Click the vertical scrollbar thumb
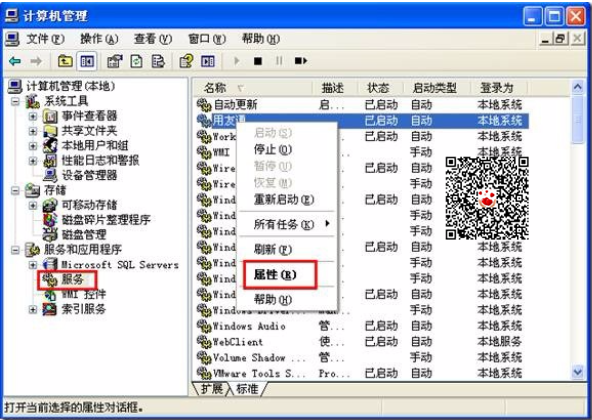Image resolution: width=592 pixels, height=420 pixels. coord(578,120)
